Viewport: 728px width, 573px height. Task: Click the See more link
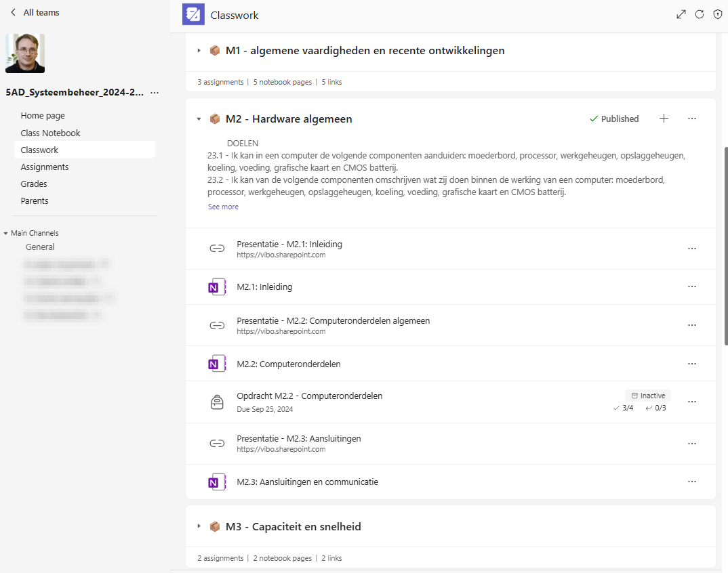223,207
